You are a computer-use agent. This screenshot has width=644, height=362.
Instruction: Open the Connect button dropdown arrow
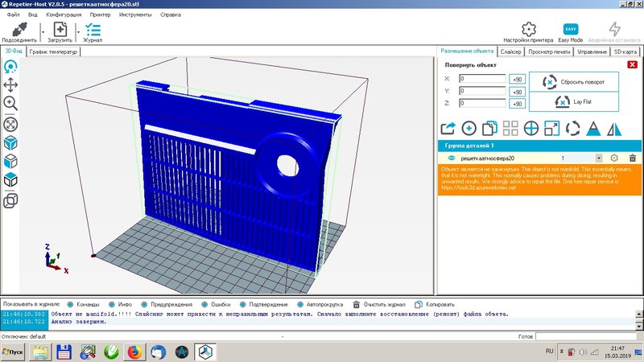pos(43,32)
